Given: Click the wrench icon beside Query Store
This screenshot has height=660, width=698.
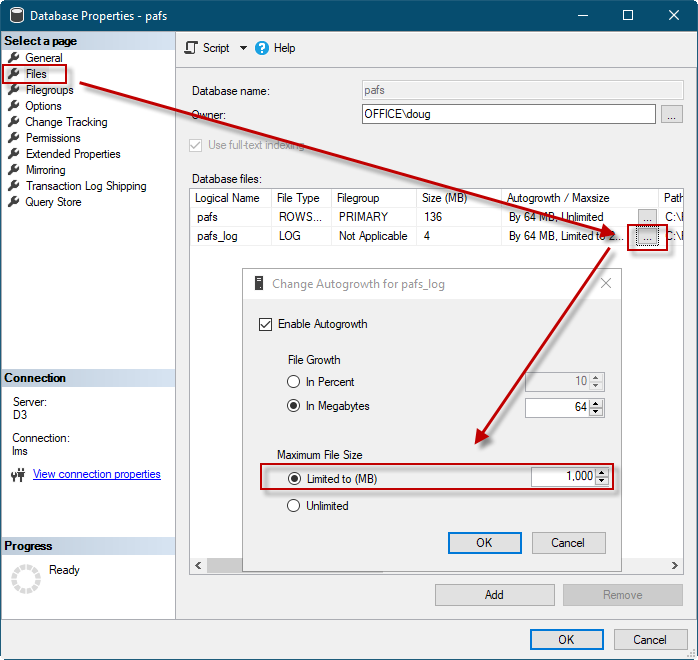Looking at the screenshot, I should coord(14,202).
